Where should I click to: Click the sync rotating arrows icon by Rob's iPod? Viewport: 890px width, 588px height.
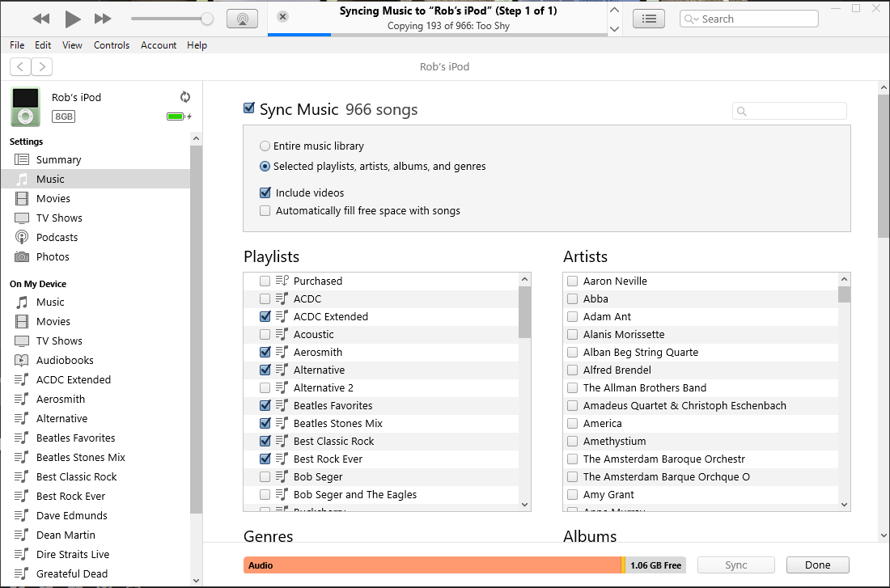click(185, 97)
